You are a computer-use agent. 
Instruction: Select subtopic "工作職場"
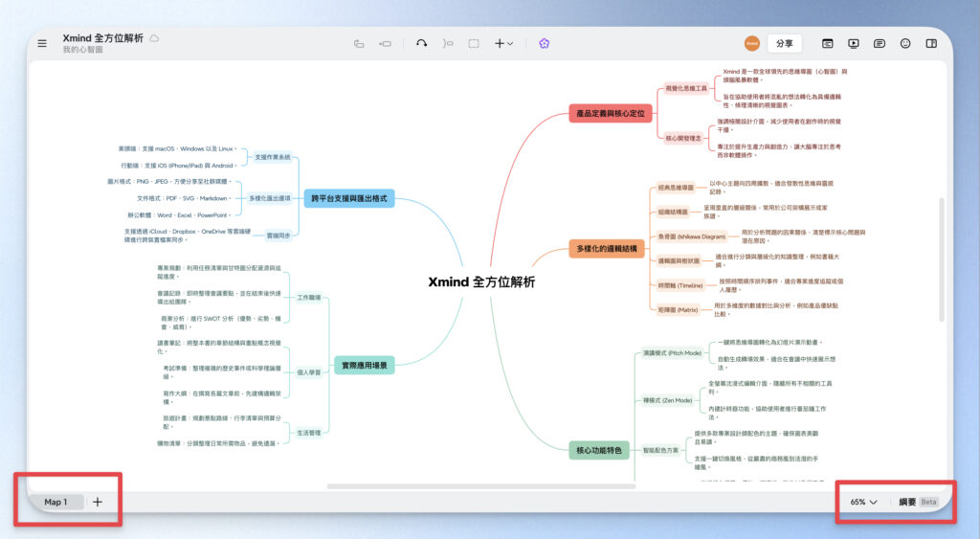(309, 298)
